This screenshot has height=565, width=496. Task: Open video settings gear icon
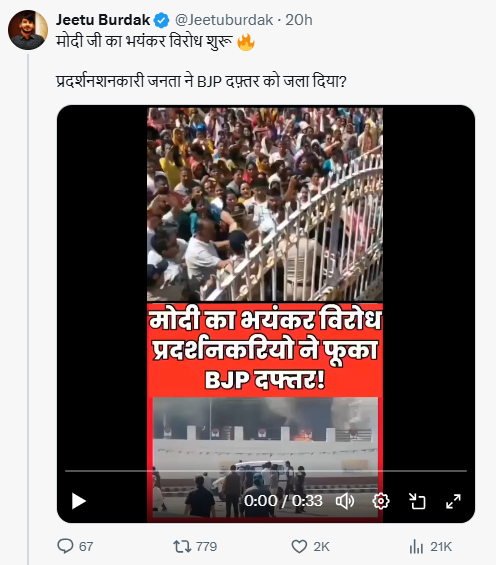[381, 501]
